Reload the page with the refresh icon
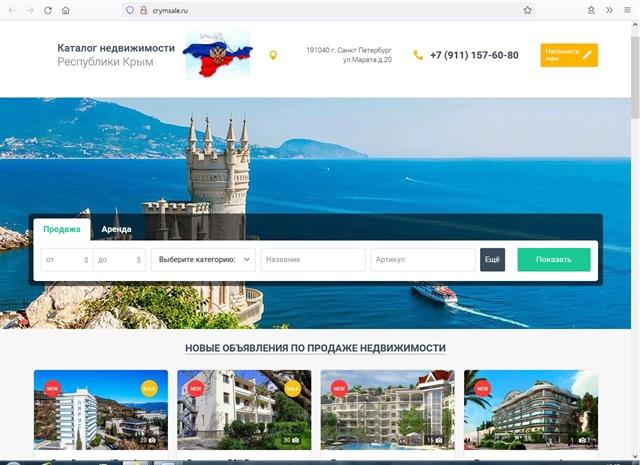Image resolution: width=640 pixels, height=465 pixels. pyautogui.click(x=48, y=11)
